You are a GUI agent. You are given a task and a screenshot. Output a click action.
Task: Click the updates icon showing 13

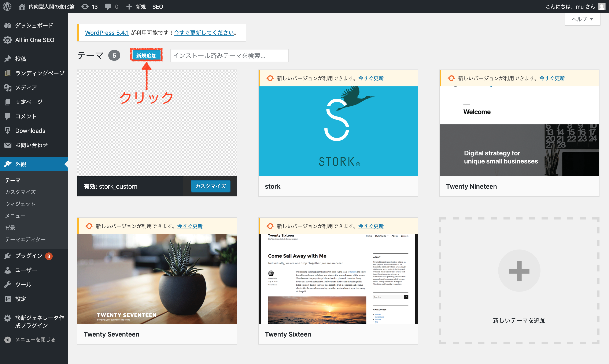pos(85,7)
